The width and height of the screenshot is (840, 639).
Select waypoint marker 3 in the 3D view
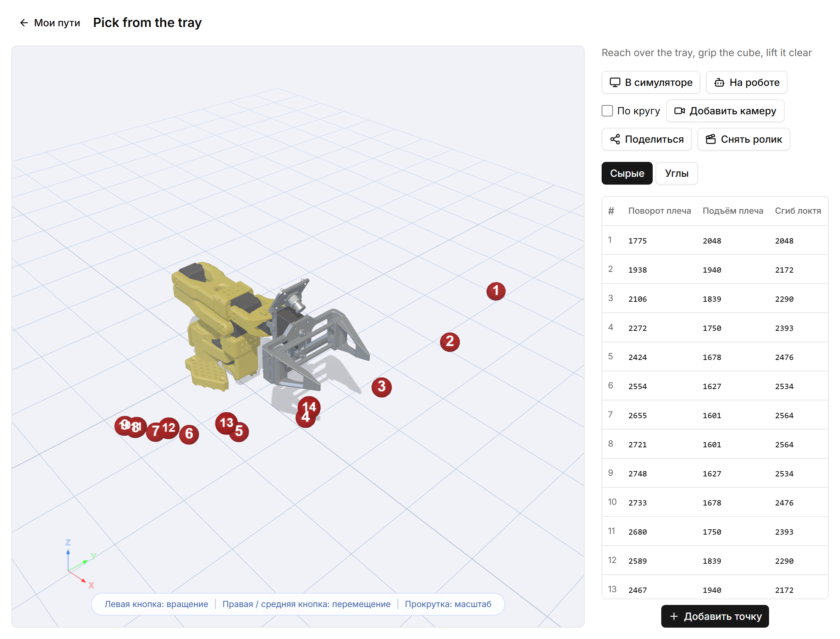click(381, 387)
